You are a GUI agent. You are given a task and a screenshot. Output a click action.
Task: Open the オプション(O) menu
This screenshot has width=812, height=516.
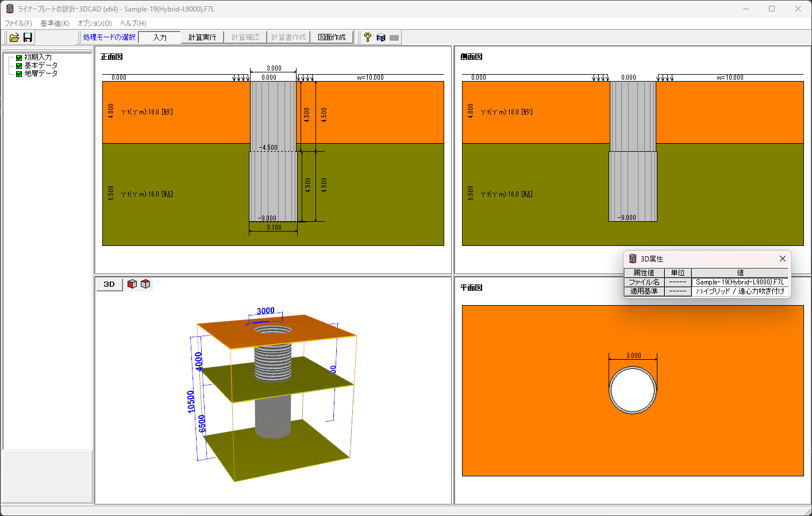click(94, 24)
